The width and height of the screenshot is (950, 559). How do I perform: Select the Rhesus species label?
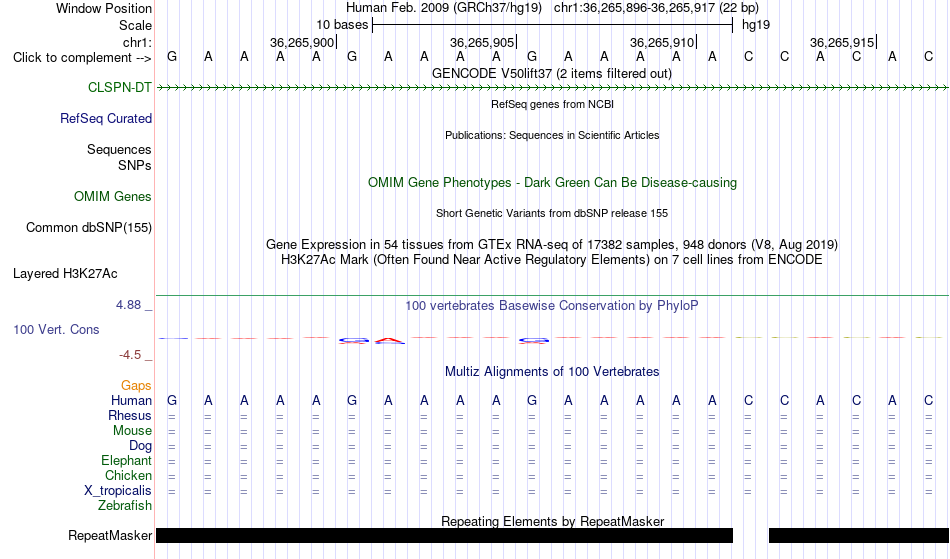coord(130,416)
